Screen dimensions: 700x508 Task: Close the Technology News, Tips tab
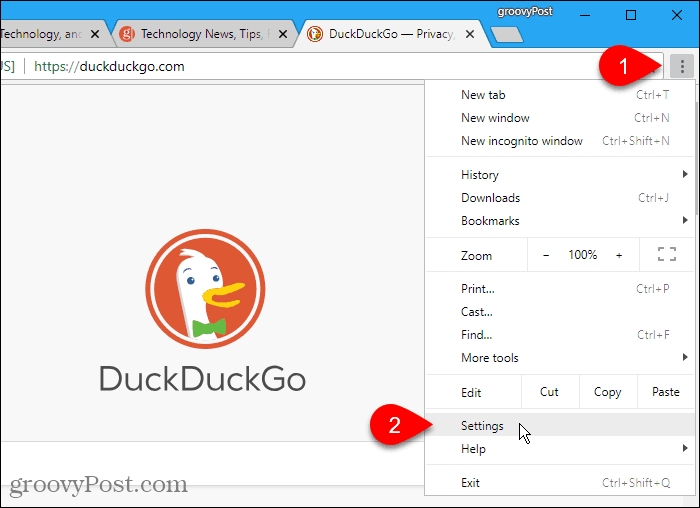pyautogui.click(x=283, y=34)
